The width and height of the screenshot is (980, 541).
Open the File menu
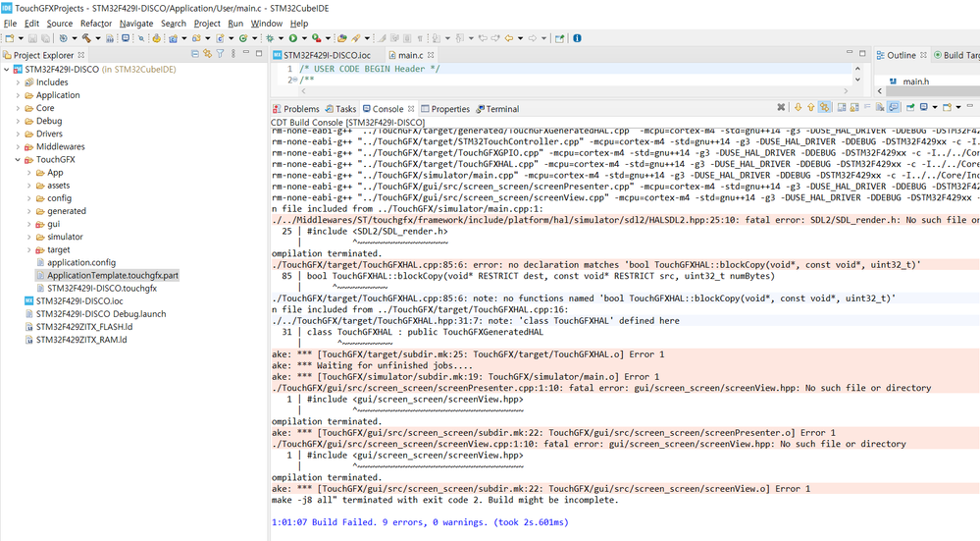tap(10, 24)
